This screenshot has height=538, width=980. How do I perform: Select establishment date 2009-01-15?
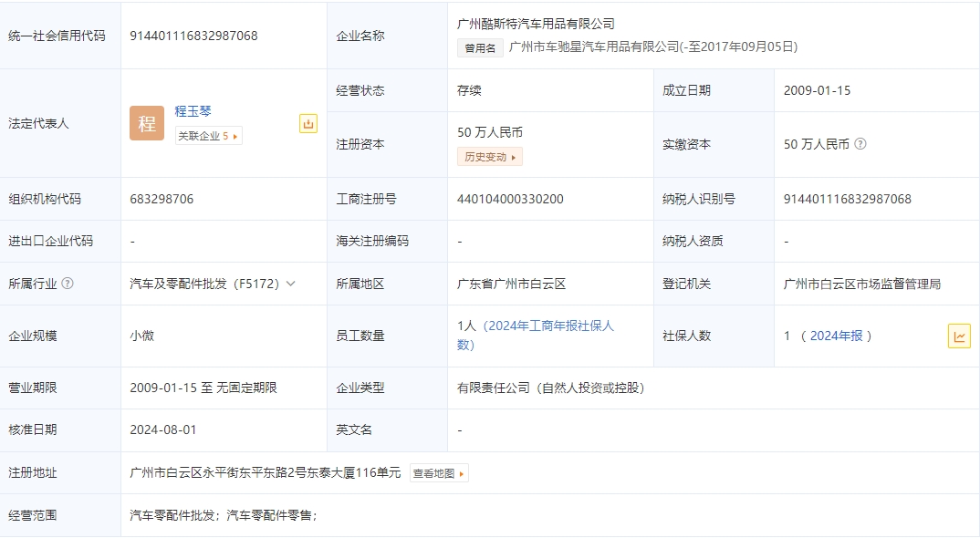click(817, 90)
